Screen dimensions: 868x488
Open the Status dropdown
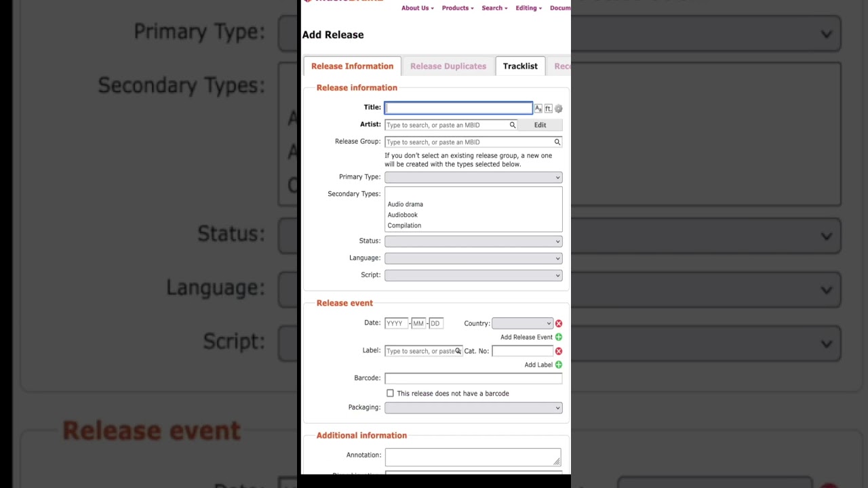pyautogui.click(x=473, y=241)
